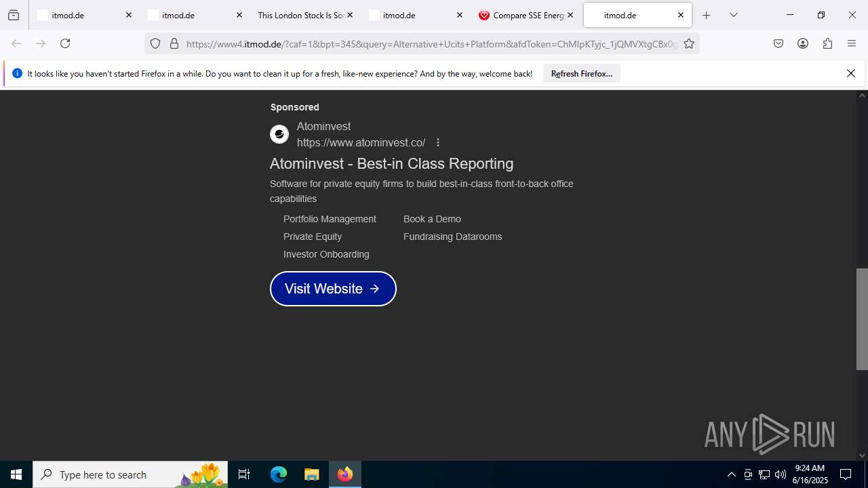Switch to the fourth itmod.de tab
868x488 pixels.
[416, 15]
